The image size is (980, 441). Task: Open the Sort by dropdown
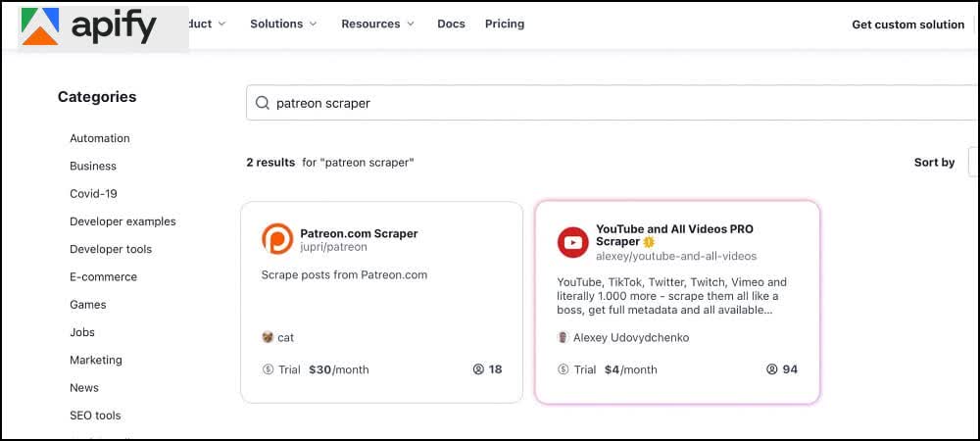pos(973,163)
